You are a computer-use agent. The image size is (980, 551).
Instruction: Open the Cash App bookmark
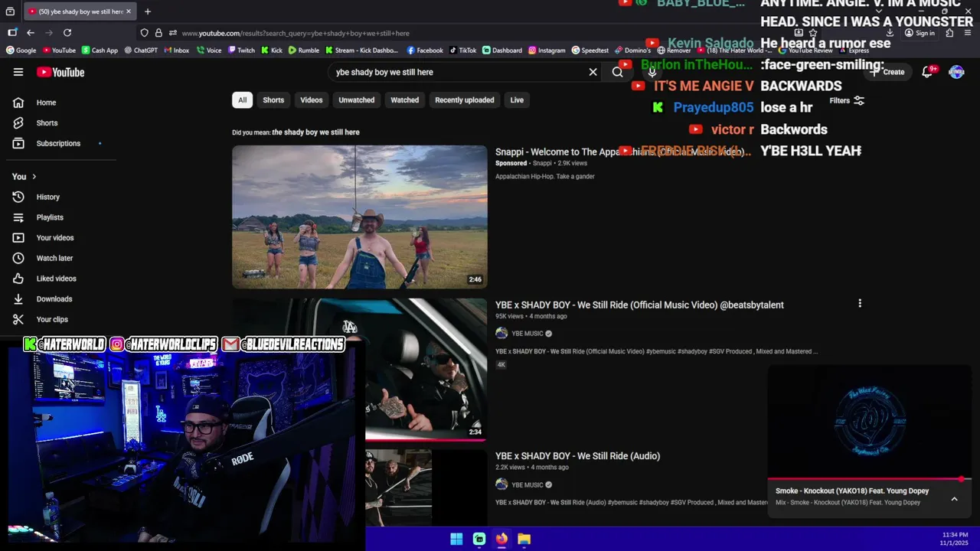tap(100, 51)
